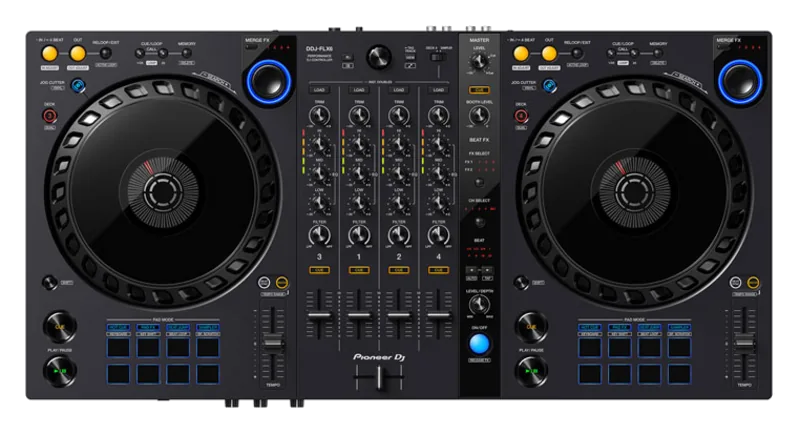Toggle headphone CUE for channel 3
800x433 pixels.
tap(319, 270)
